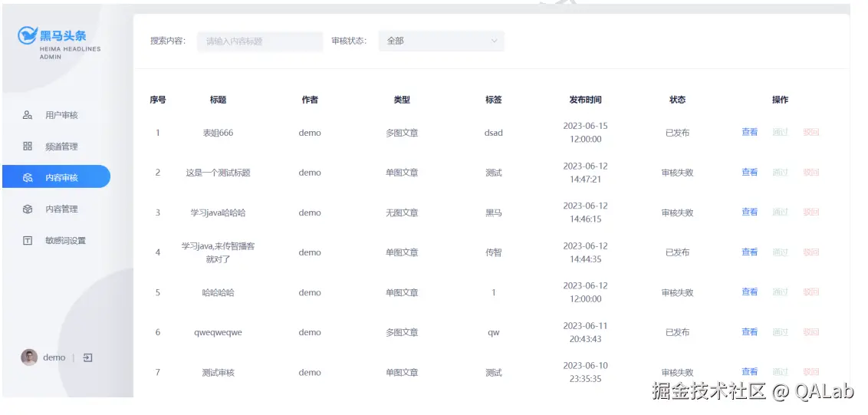Image resolution: width=868 pixels, height=415 pixels.
Task: Click the title 测试审核
Action: (x=218, y=372)
